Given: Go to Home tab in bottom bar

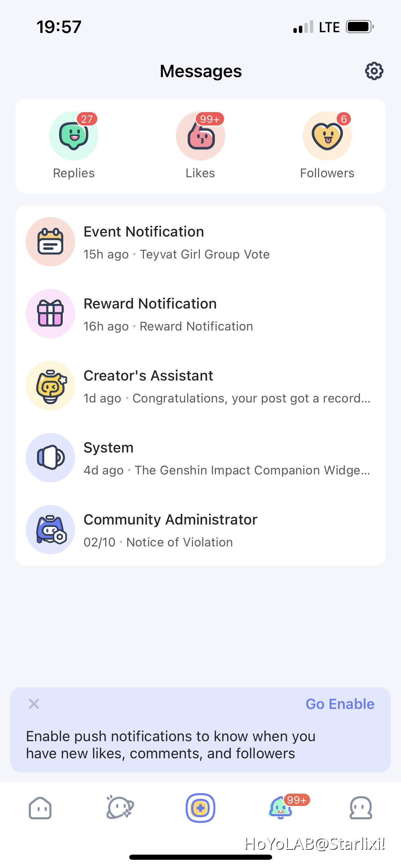Looking at the screenshot, I should [x=40, y=808].
